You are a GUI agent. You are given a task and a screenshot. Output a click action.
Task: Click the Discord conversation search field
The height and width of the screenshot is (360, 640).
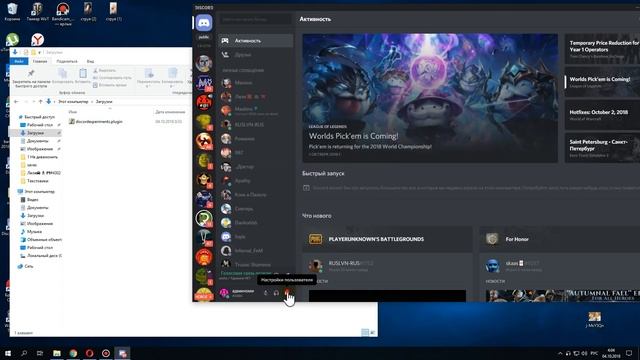(x=256, y=19)
